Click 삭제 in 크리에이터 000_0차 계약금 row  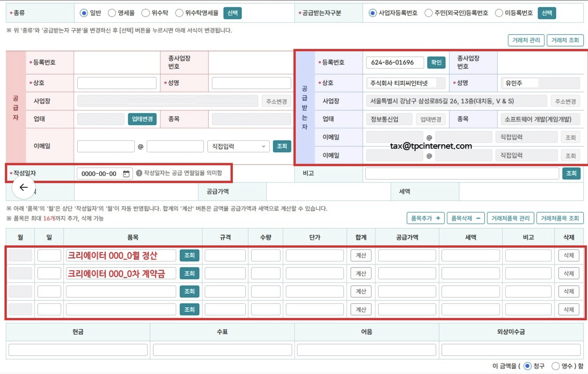click(x=569, y=273)
